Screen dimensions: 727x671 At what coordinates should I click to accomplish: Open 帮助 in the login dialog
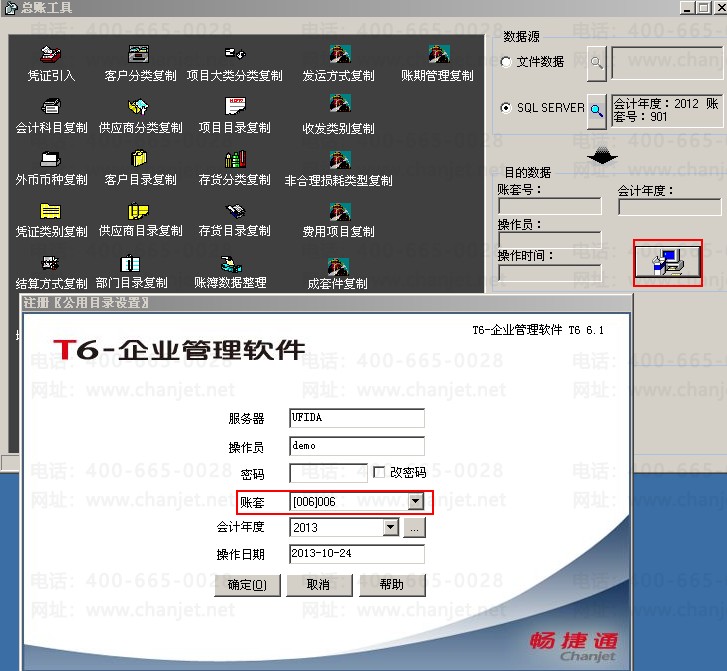tap(392, 585)
